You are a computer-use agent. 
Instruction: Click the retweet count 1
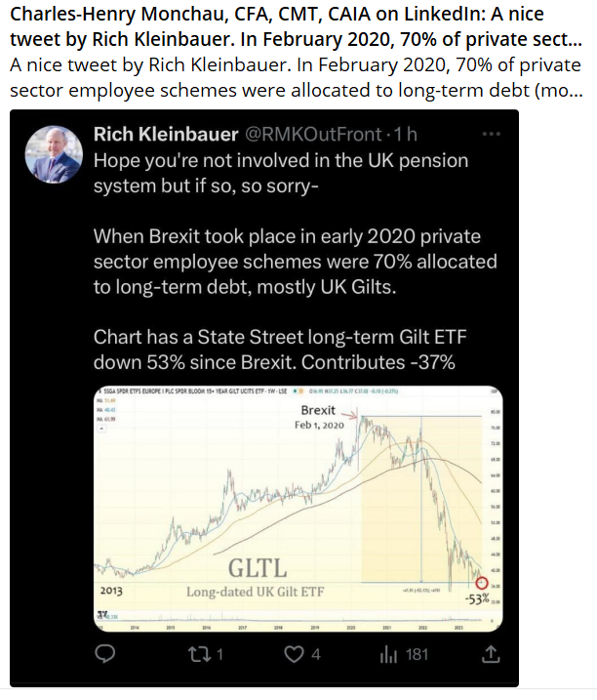click(220, 654)
